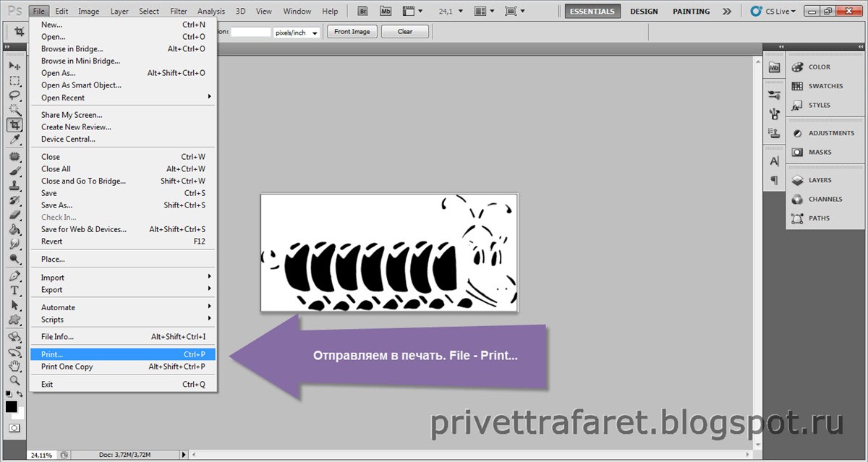The width and height of the screenshot is (868, 462).
Task: Select the Move tool
Action: click(x=14, y=66)
